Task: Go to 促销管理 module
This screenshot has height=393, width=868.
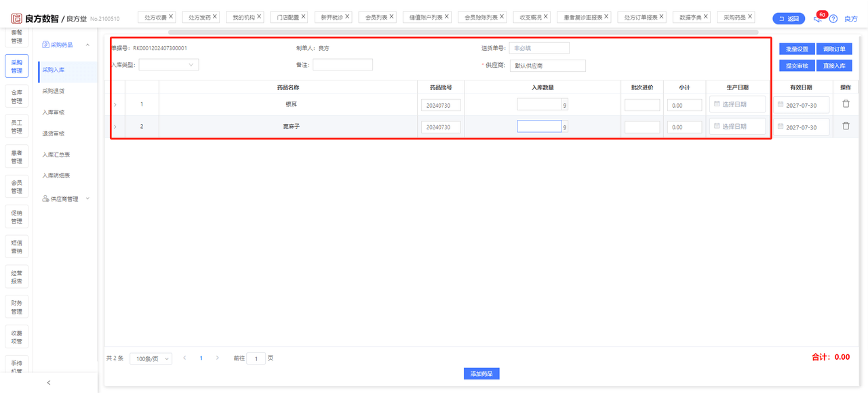Action: (x=16, y=217)
